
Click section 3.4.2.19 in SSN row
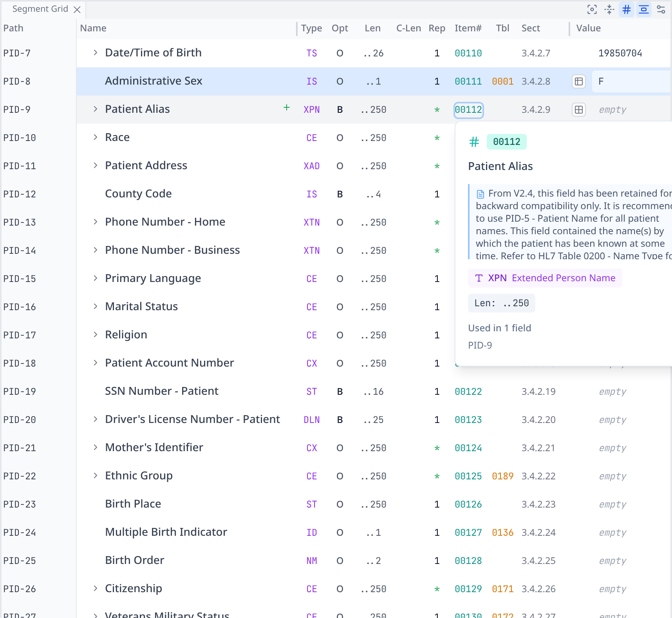pyautogui.click(x=538, y=392)
